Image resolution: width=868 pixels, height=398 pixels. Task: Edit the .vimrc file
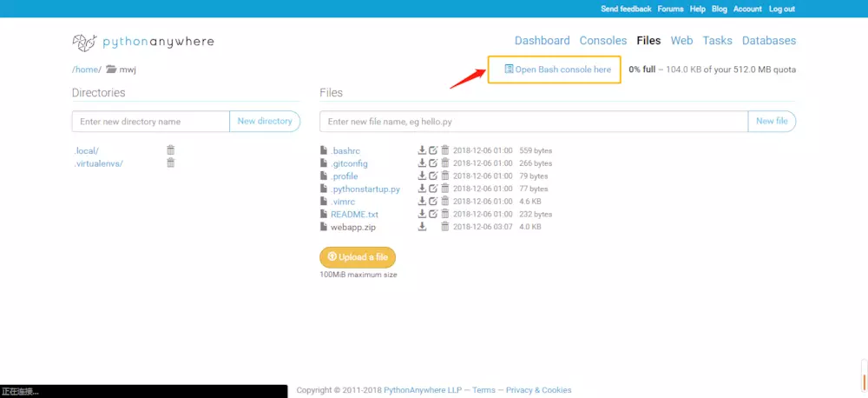pyautogui.click(x=433, y=202)
